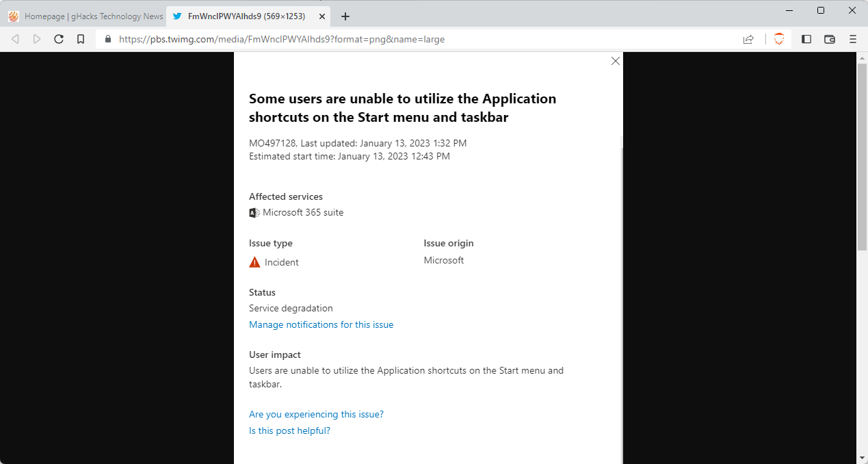Click the gHacks favicon on first tab
868x464 pixels.
click(14, 16)
